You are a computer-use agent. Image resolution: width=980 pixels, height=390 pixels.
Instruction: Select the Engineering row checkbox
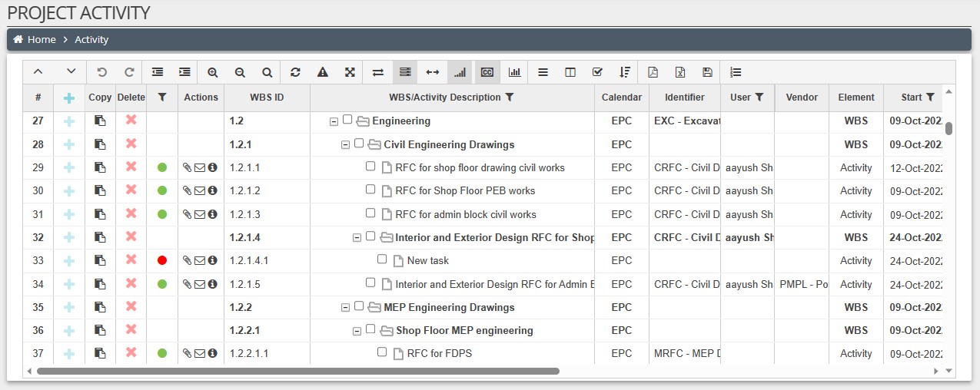[347, 120]
